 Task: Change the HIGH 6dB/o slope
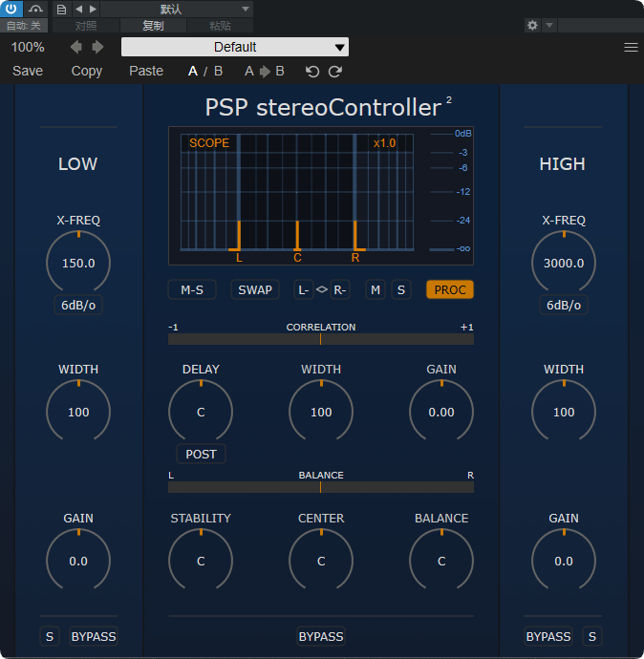564,305
